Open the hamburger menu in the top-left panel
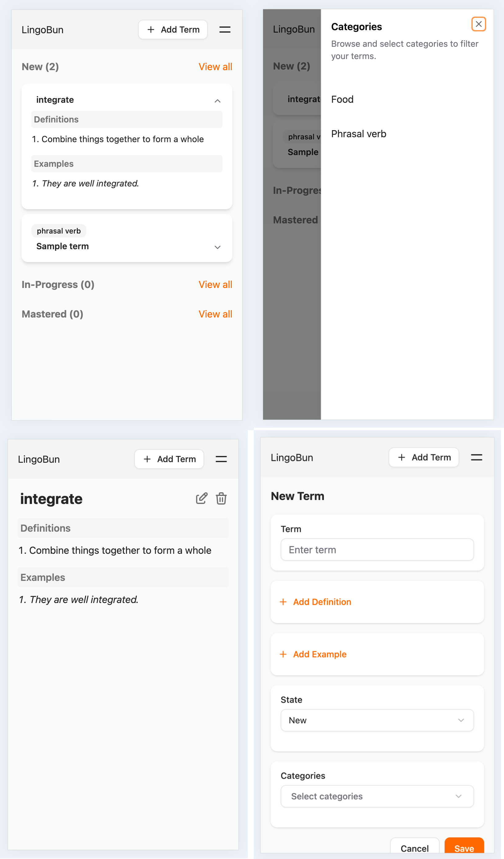Viewport: 504px width, 859px height. [x=225, y=30]
